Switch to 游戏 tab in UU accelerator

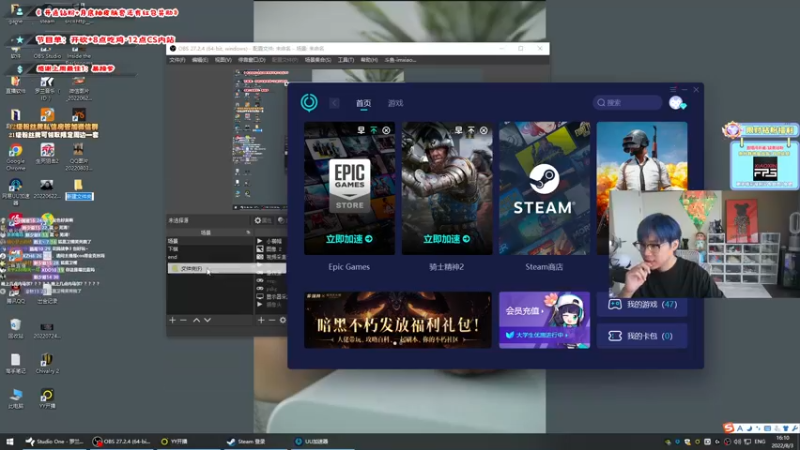395,103
